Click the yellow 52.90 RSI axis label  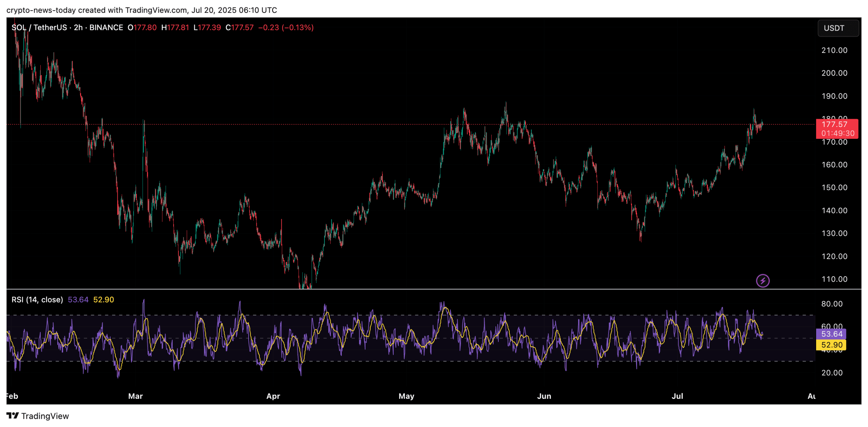click(x=831, y=345)
